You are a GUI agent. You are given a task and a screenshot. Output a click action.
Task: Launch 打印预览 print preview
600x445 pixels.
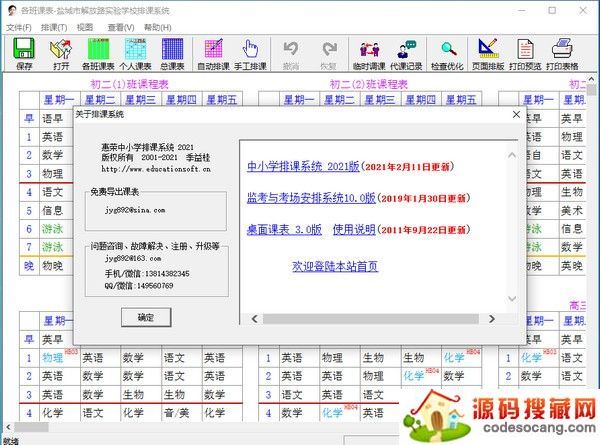point(525,54)
